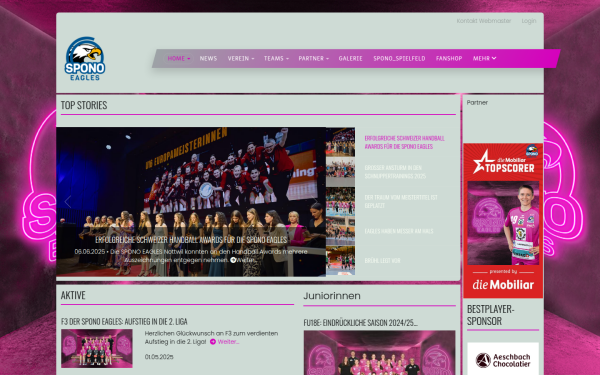Click the die Mobiliar Topscorer banner

[503, 220]
